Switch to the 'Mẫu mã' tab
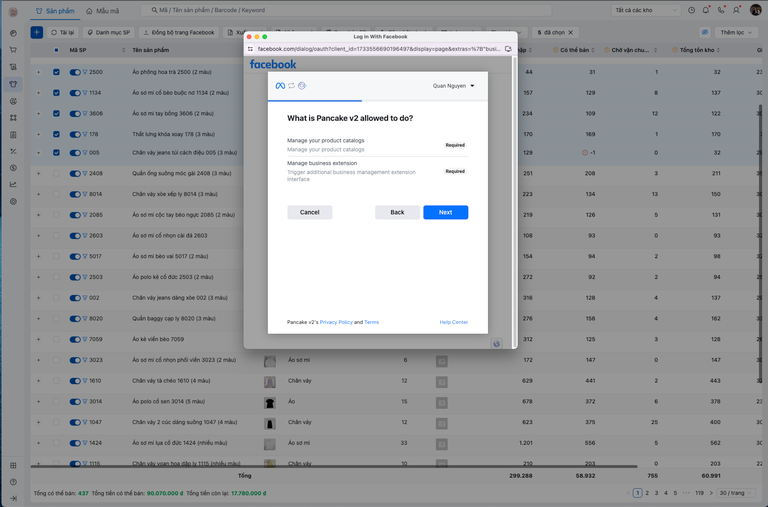768x507 pixels. [103, 10]
